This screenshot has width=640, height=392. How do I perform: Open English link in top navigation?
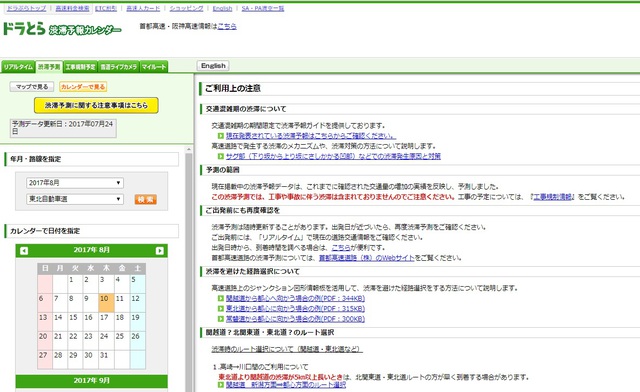[x=222, y=8]
